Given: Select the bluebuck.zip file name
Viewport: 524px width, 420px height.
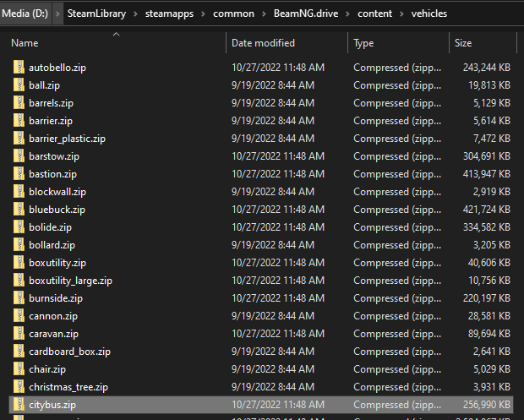Looking at the screenshot, I should coord(57,210).
